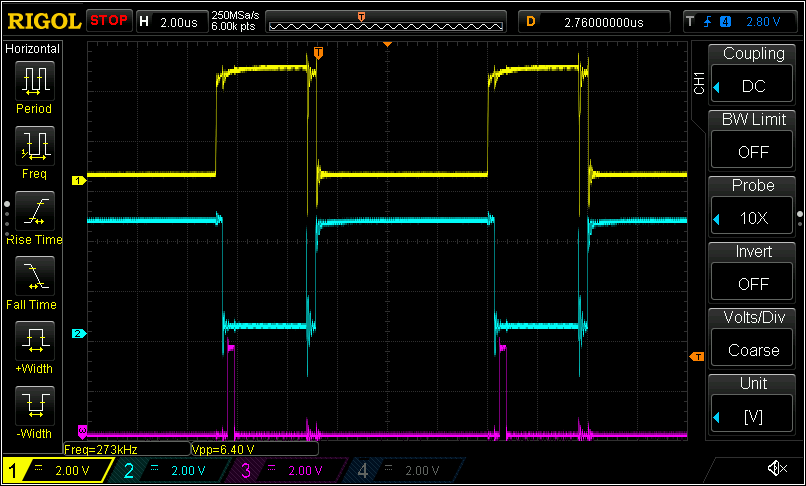Open the Probe 10X selector
Screen dimensions: 806x486
753,207
